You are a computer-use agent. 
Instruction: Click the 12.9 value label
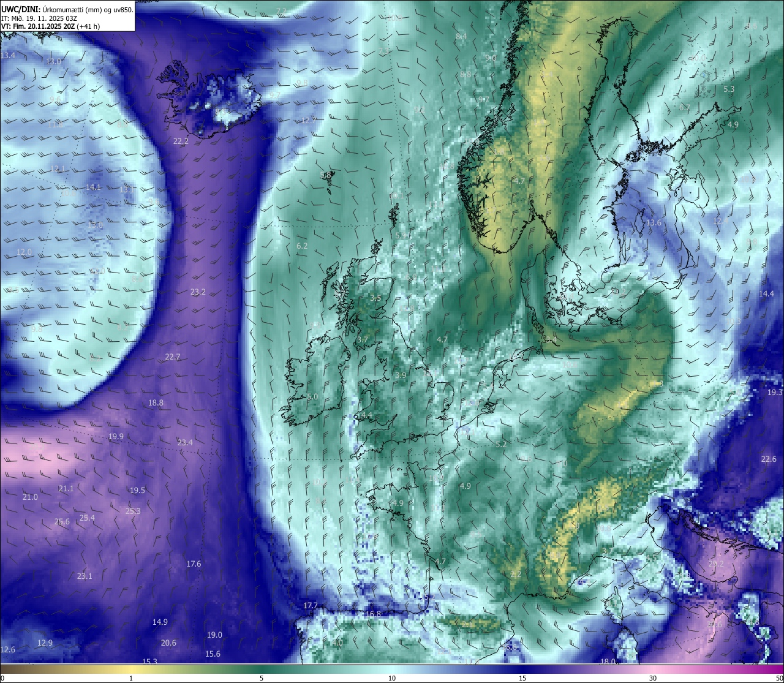[x=45, y=643]
